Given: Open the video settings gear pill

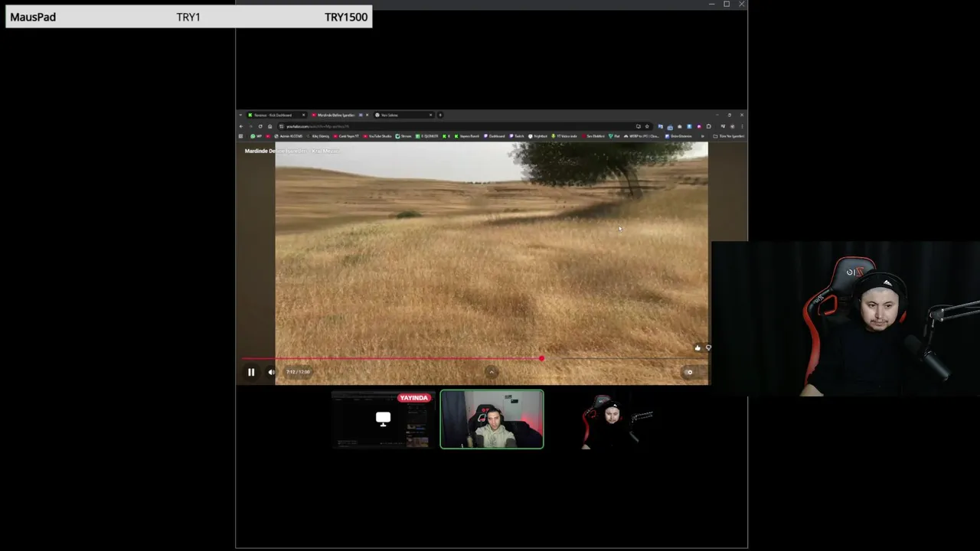Looking at the screenshot, I should 688,372.
